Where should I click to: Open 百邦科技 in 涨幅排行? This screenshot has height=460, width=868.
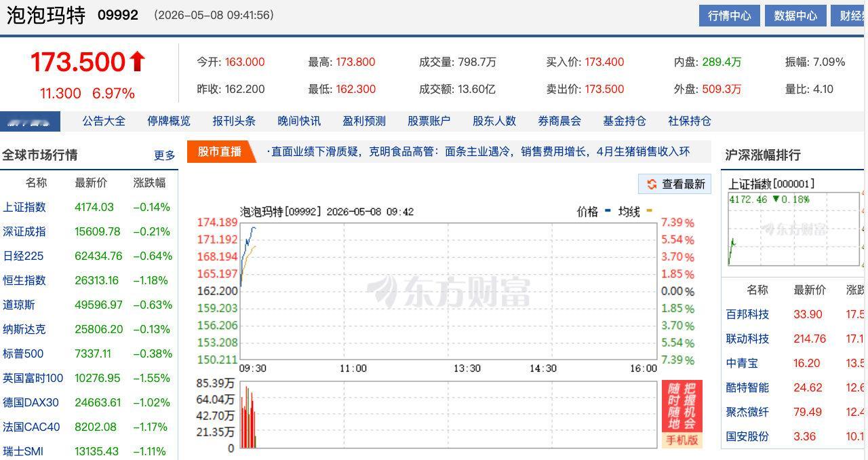click(x=747, y=314)
